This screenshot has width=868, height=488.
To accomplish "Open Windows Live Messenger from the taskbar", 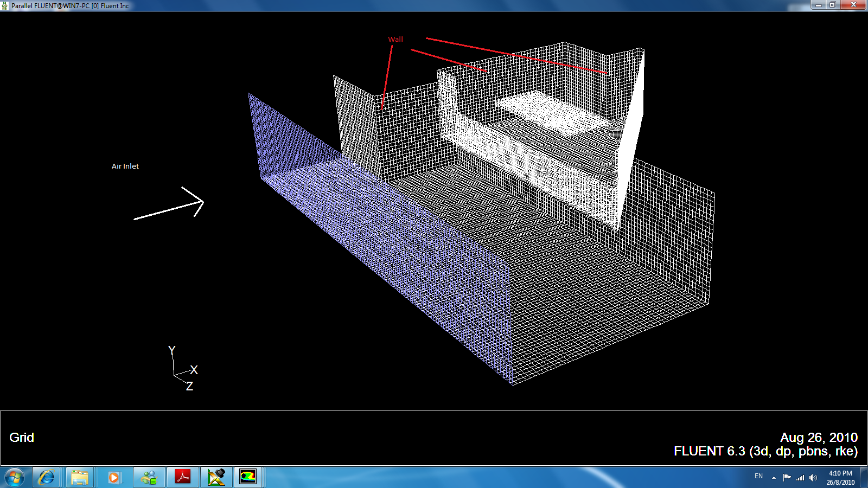I will 149,477.
